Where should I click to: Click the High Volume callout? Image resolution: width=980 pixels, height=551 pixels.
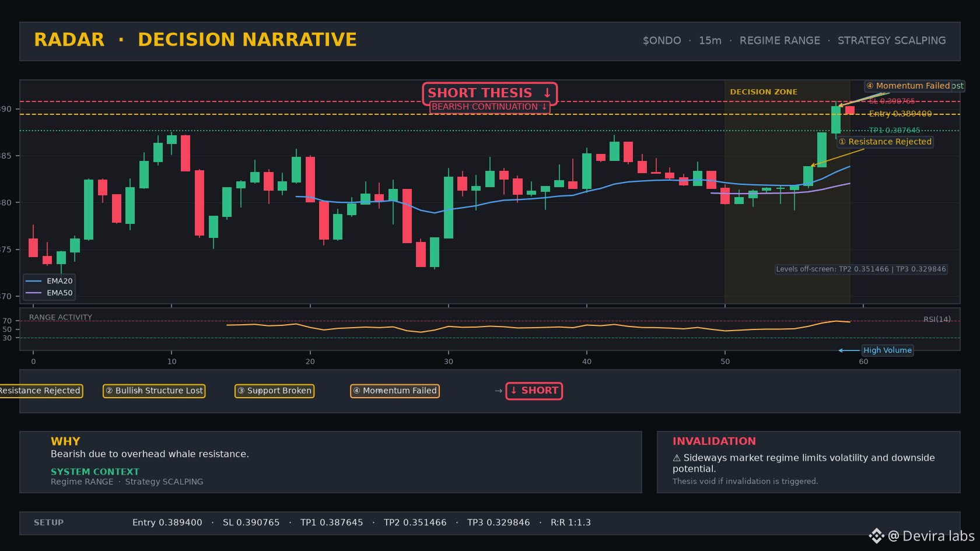[887, 350]
